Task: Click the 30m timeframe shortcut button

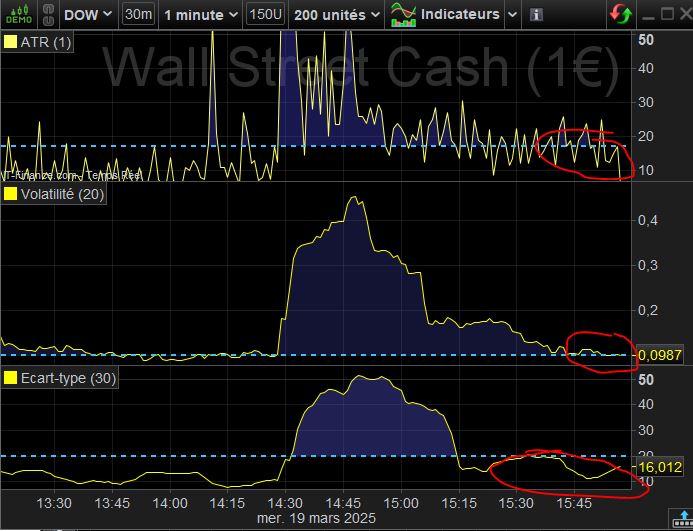Action: [x=138, y=15]
